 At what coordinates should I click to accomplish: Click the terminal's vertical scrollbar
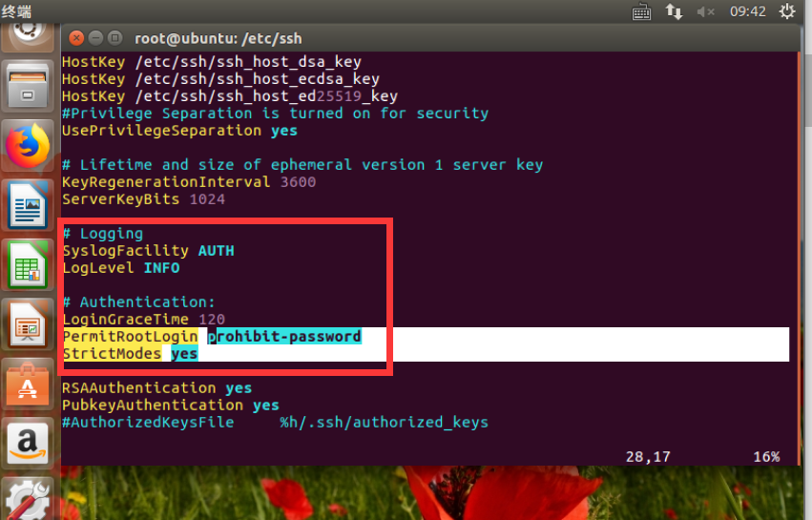click(799, 258)
